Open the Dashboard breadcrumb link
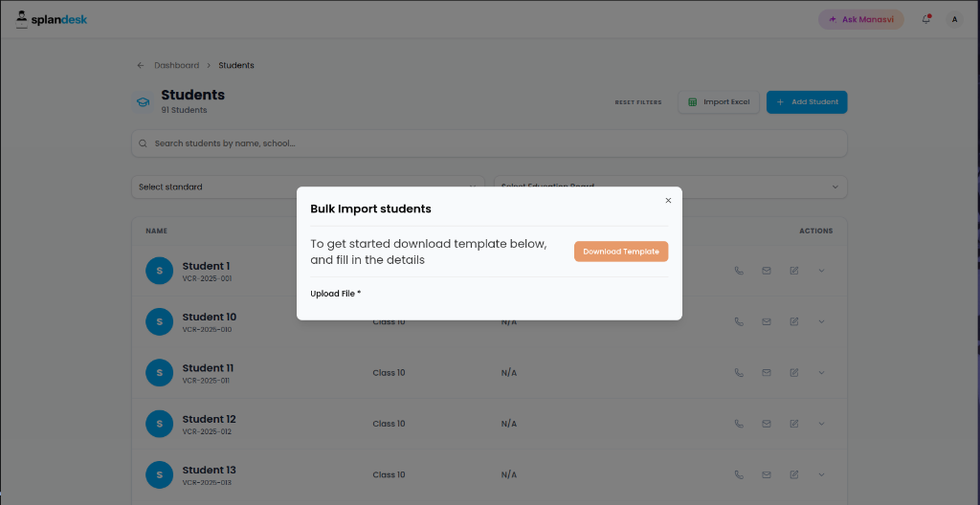This screenshot has width=980, height=505. pyautogui.click(x=177, y=65)
